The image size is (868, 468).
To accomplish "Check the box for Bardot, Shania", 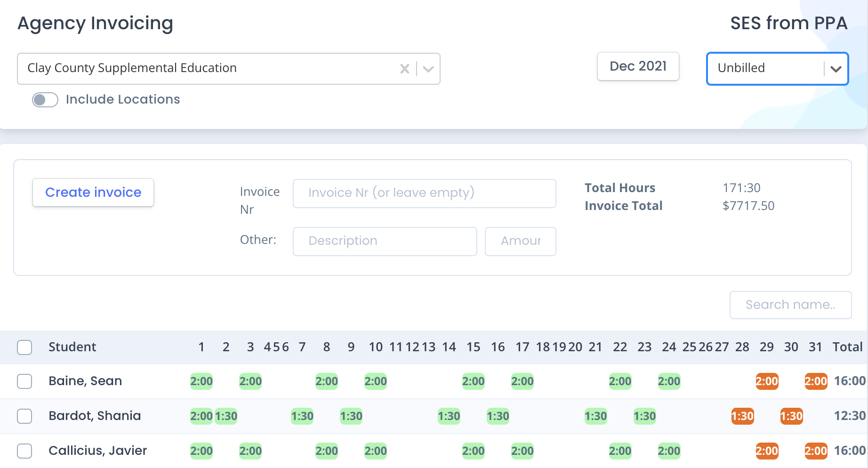I will [x=24, y=416].
